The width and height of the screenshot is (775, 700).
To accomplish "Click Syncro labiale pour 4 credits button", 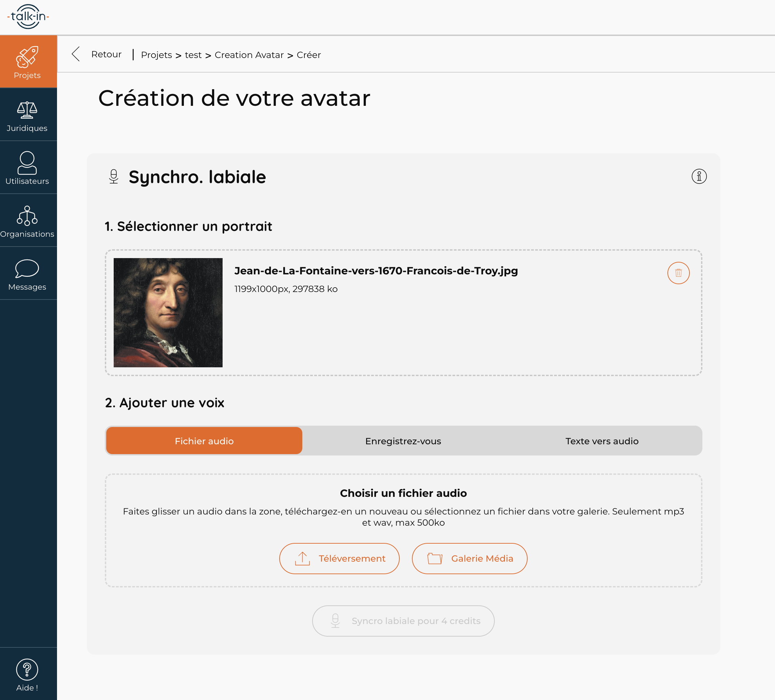I will (403, 621).
